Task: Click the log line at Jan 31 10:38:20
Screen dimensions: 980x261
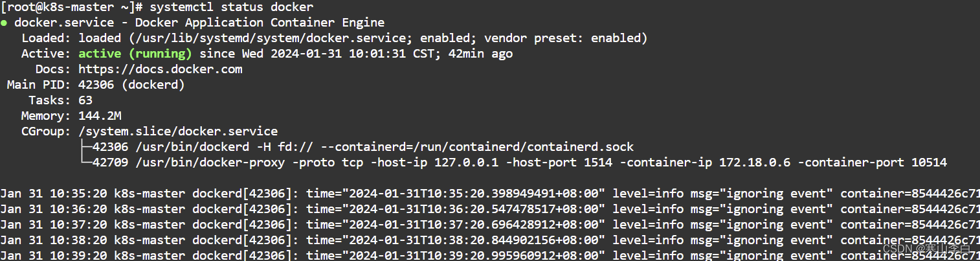Action: [x=490, y=240]
